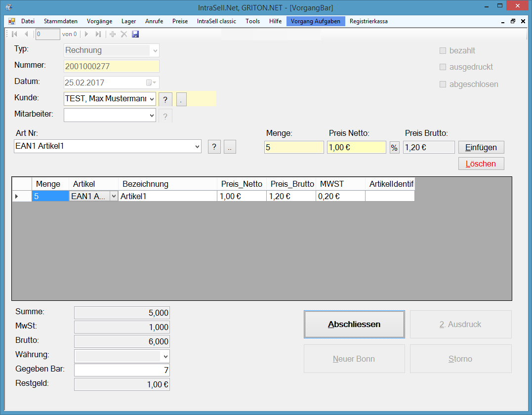Click the application icon in menu bar
Viewport: 532px width, 415px height.
[12, 21]
